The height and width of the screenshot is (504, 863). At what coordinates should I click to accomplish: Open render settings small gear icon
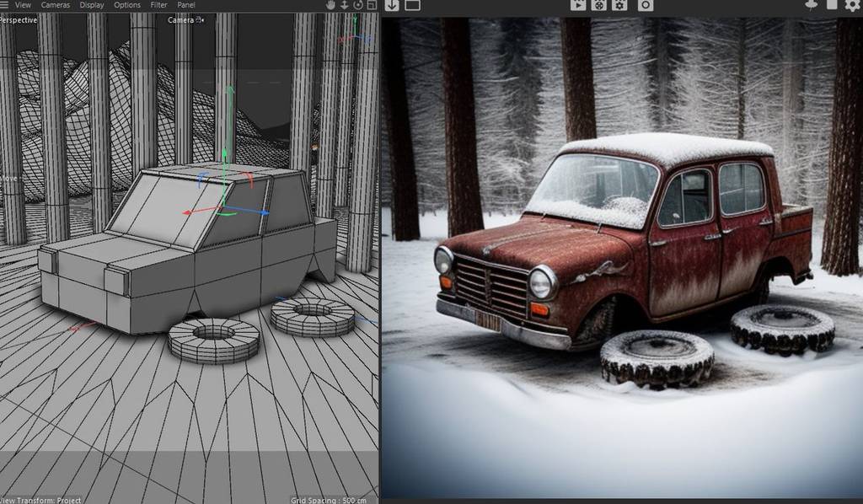point(620,5)
